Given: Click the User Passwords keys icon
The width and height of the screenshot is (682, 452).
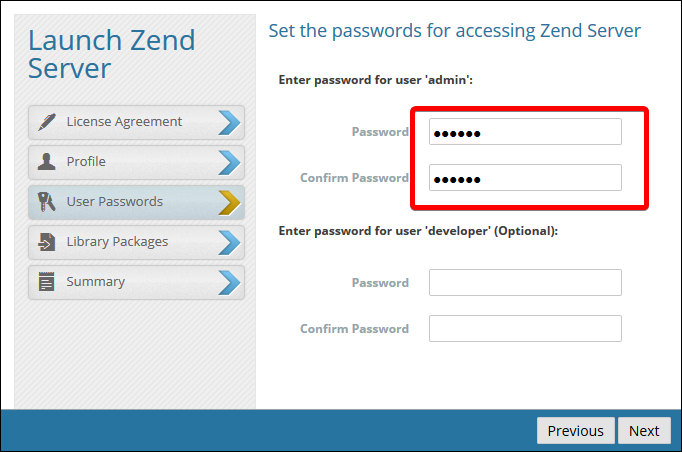Looking at the screenshot, I should [x=46, y=202].
